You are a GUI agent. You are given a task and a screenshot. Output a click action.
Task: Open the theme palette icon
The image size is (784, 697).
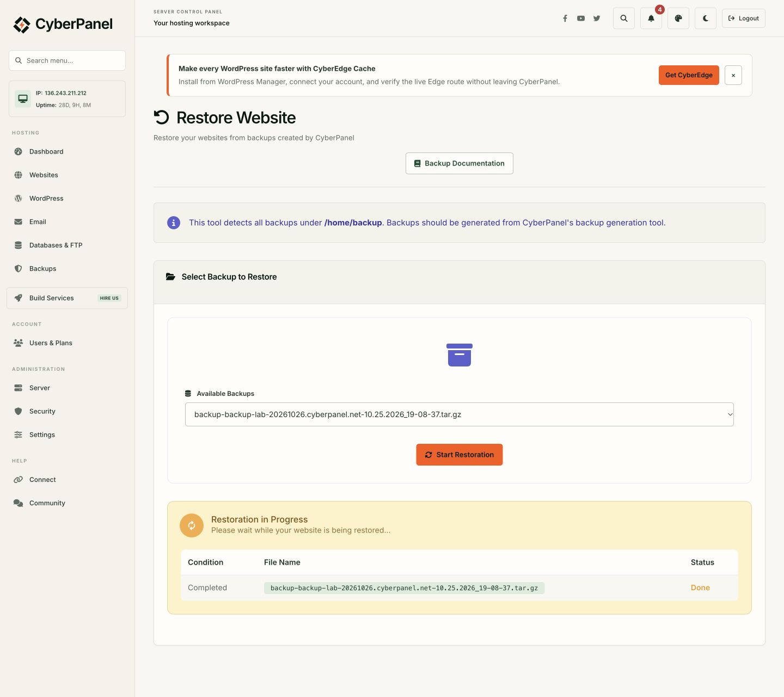[678, 19]
